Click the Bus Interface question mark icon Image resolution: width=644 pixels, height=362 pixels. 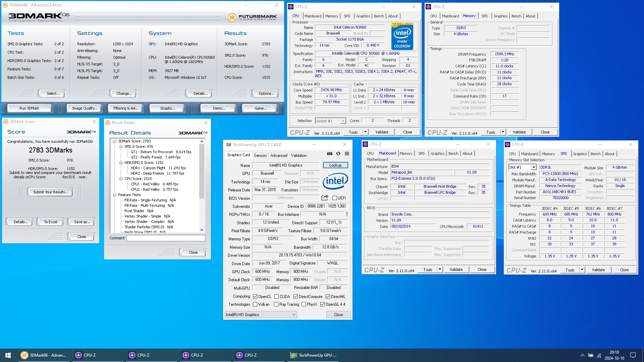(x=347, y=214)
